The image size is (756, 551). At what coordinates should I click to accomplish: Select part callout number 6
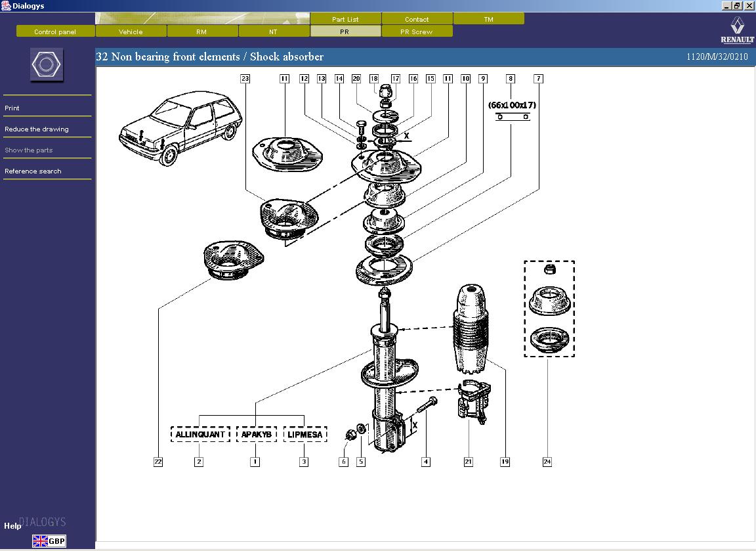[x=344, y=462]
